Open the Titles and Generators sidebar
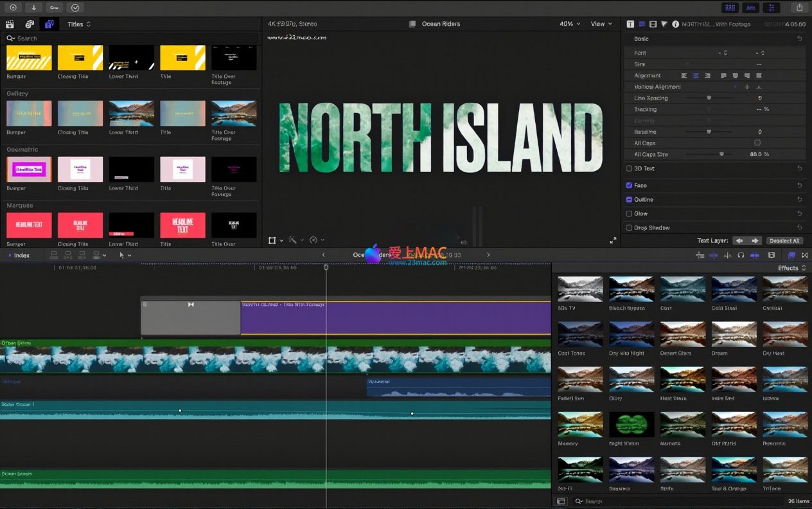 [x=49, y=24]
